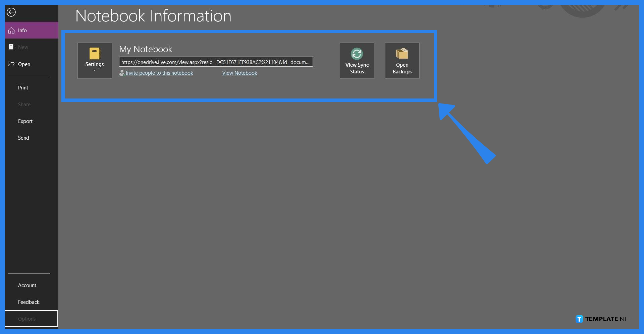
Task: Go to the Export section
Action: [25, 121]
